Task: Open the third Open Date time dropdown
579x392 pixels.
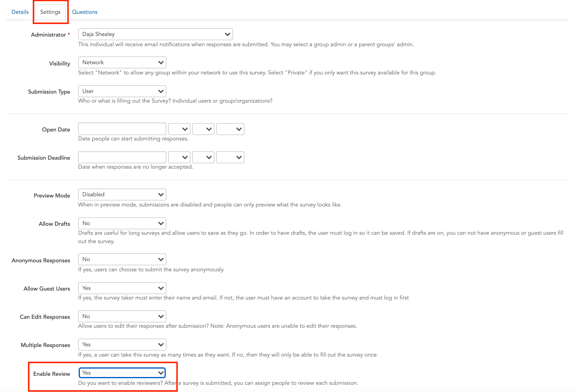Action: pyautogui.click(x=230, y=129)
